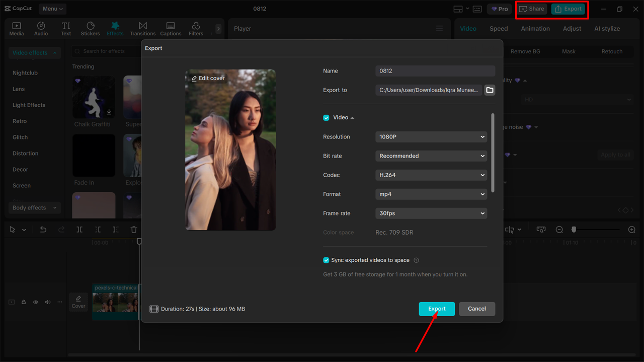Cancel the export dialog

pyautogui.click(x=476, y=309)
